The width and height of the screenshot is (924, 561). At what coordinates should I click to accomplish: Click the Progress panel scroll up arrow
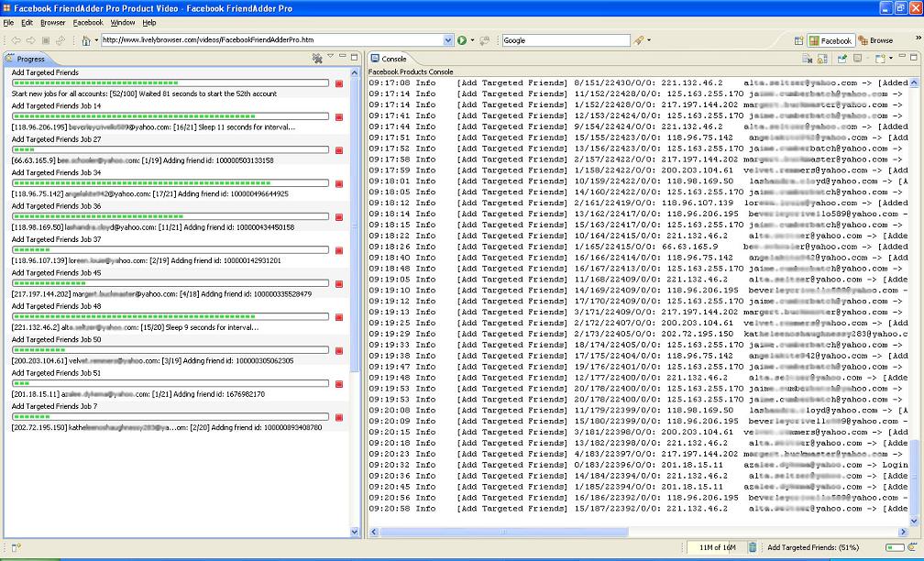(355, 73)
